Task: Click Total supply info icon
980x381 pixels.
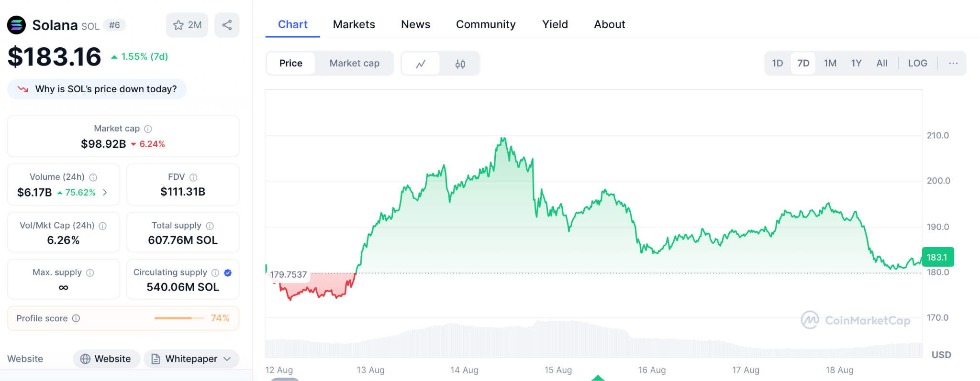Action: click(210, 226)
